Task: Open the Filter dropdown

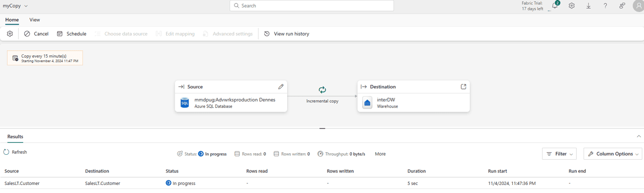Action: [559, 154]
